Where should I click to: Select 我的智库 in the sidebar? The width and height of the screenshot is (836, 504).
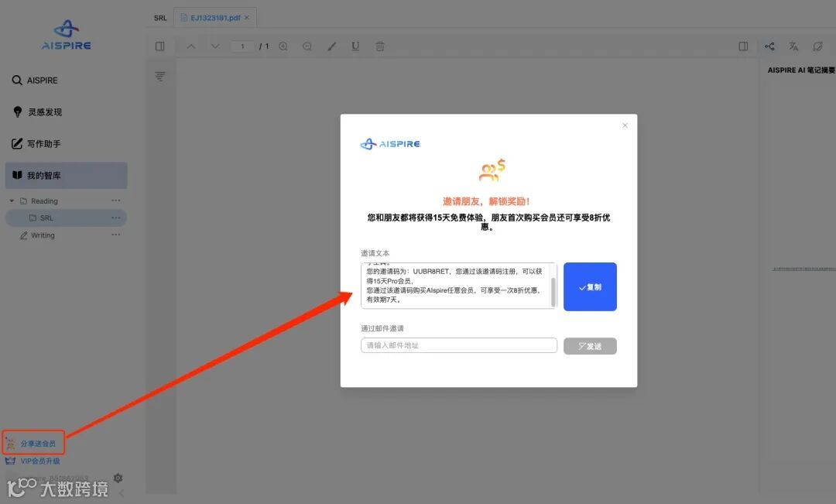[x=66, y=176]
